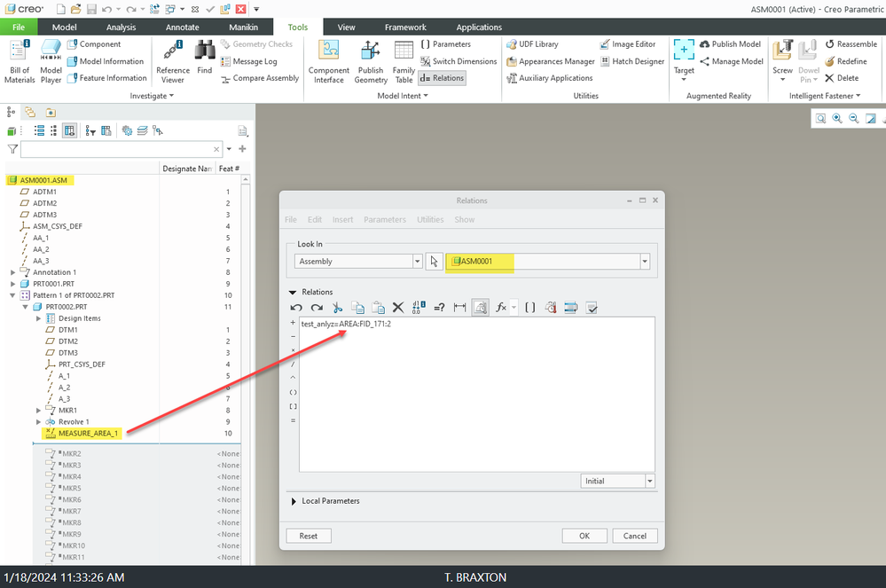
Task: Click inside the relations text editor
Action: tap(477, 395)
